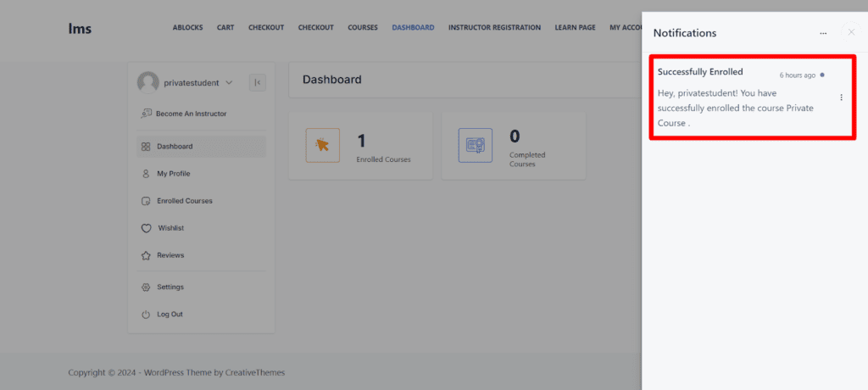The width and height of the screenshot is (868, 390).
Task: Click the lms site logo
Action: [x=80, y=28]
